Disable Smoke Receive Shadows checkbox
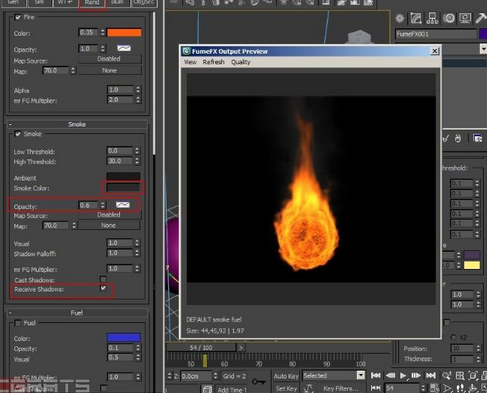 103,288
